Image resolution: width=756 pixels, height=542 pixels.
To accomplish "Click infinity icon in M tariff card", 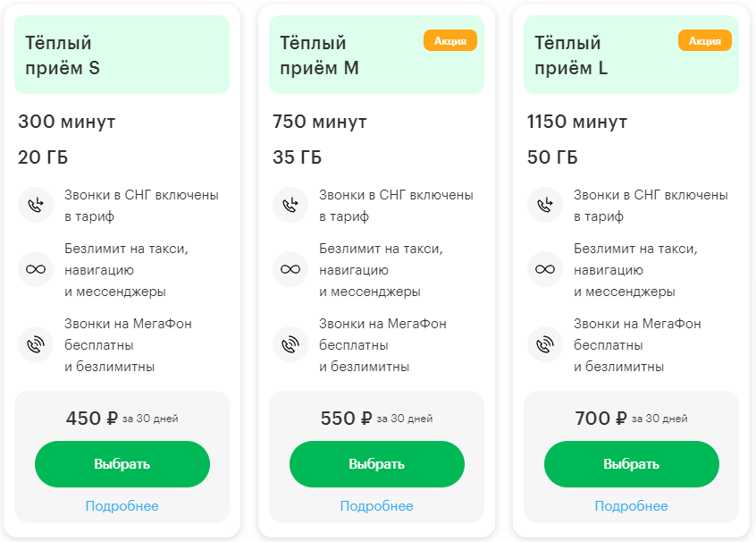I will (x=290, y=268).
